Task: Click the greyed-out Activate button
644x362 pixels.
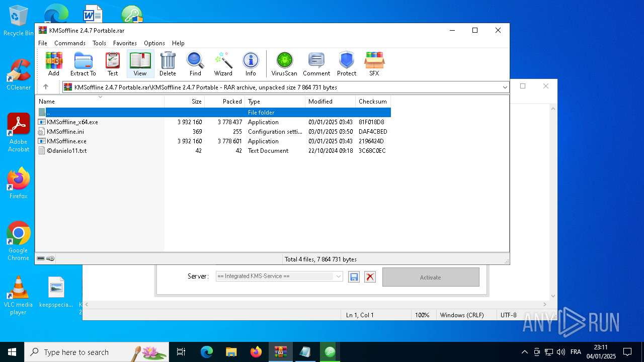Action: point(431,277)
